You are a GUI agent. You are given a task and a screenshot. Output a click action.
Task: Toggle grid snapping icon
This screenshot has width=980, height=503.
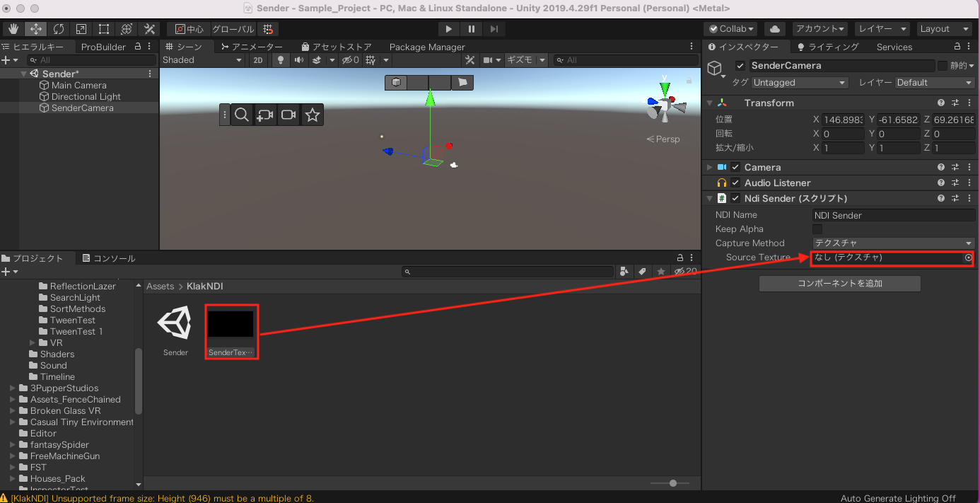(268, 29)
